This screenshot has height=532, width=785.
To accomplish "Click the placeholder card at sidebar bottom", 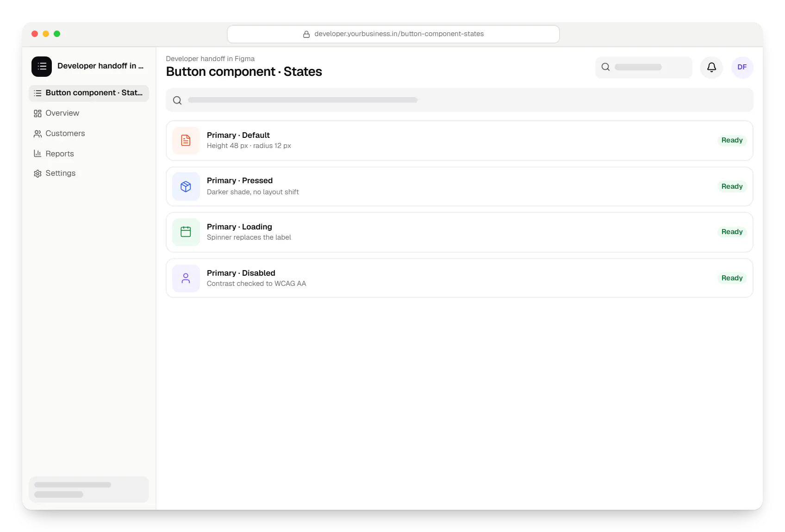I will click(89, 489).
